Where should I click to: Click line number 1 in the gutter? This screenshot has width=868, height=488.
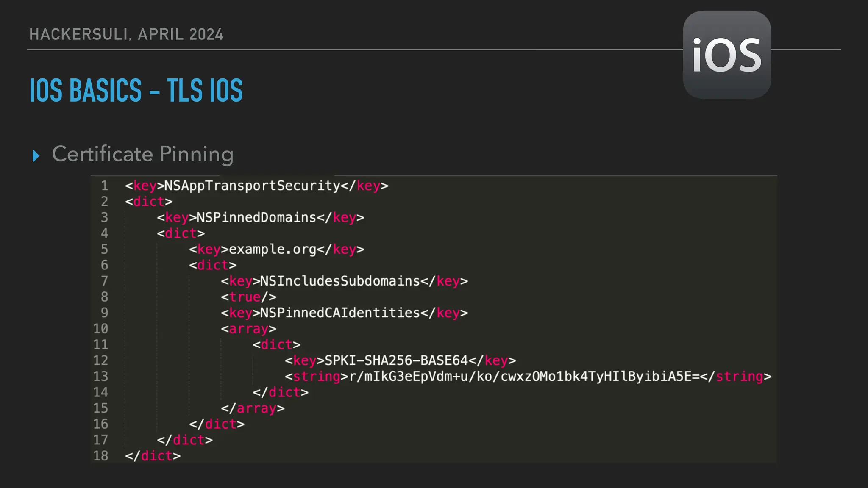[x=104, y=186]
